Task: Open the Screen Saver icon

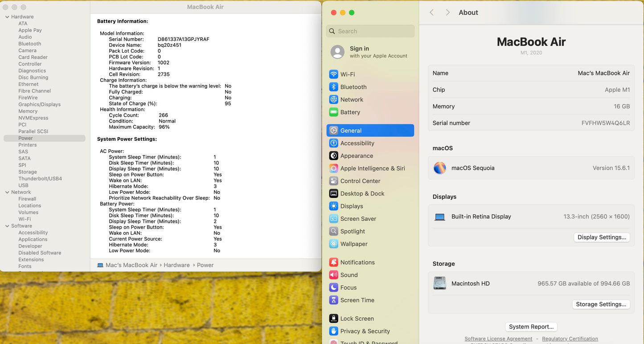Action: coord(333,219)
